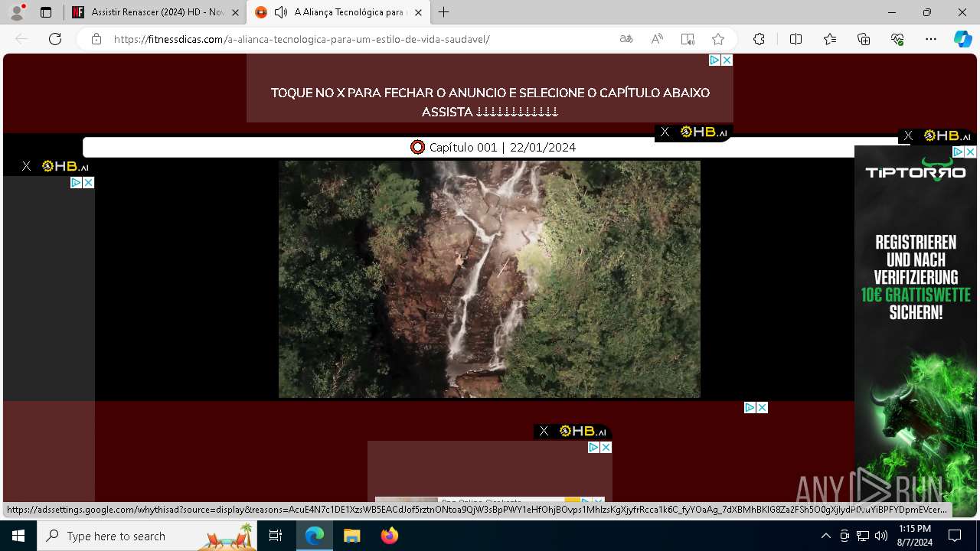Open the browser profile menu
This screenshot has height=551, width=980.
point(17,12)
